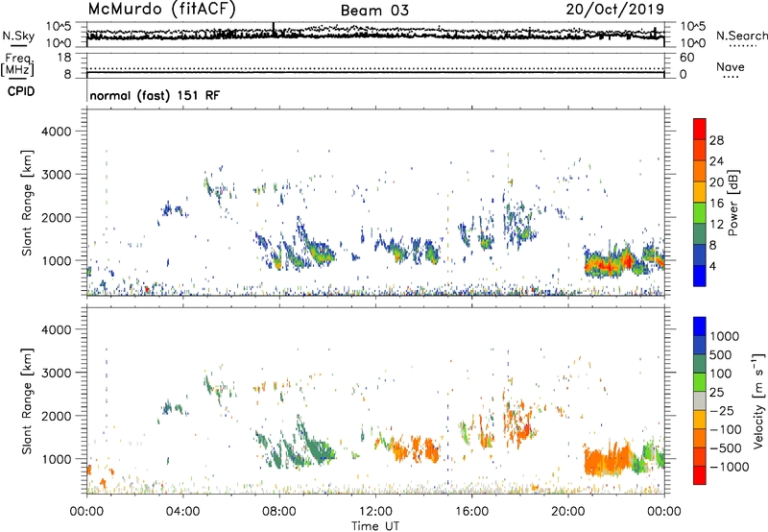The height and width of the screenshot is (532, 768).
Task: Click the Slant Range label of velocity panel
Action: 27,401
